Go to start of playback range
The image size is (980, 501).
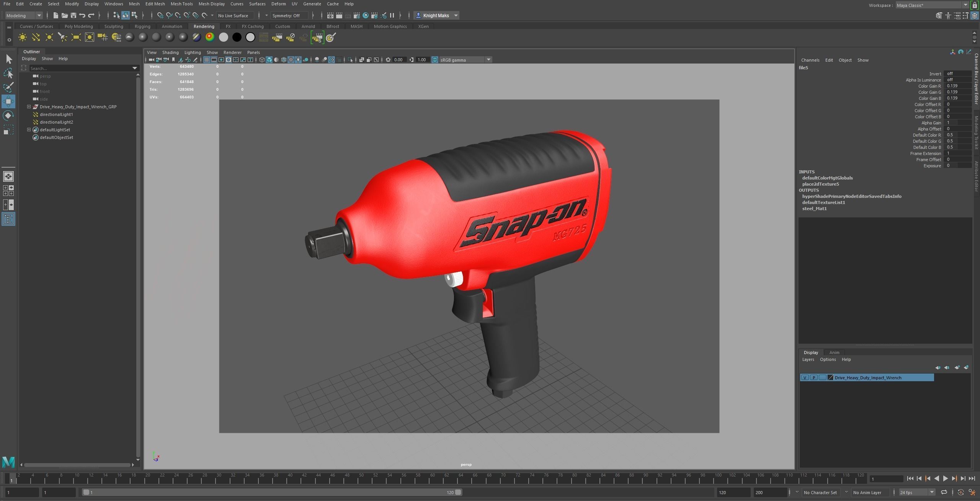pyautogui.click(x=910, y=478)
